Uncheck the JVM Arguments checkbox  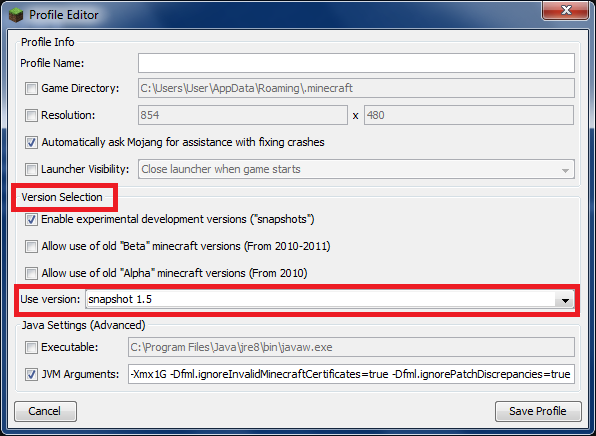pos(31,374)
